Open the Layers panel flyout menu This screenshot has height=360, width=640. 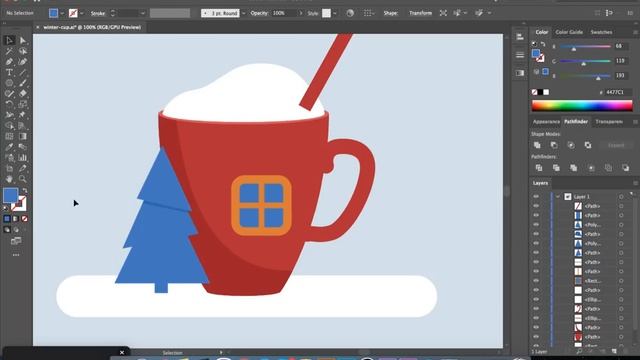[635, 183]
